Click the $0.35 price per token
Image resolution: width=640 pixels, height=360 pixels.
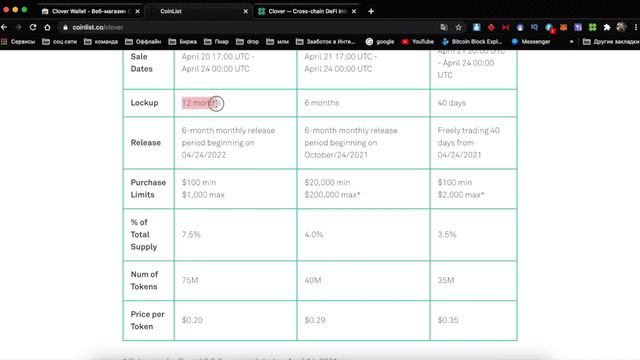448,320
